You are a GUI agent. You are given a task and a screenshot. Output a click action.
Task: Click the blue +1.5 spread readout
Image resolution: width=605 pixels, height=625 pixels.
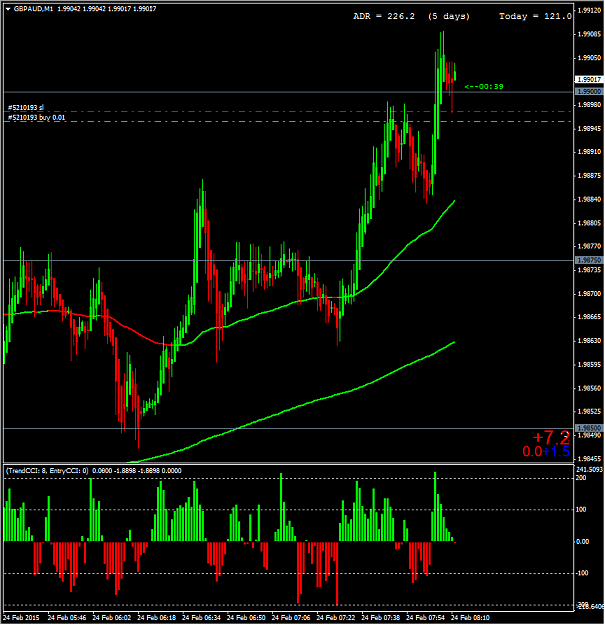556,452
